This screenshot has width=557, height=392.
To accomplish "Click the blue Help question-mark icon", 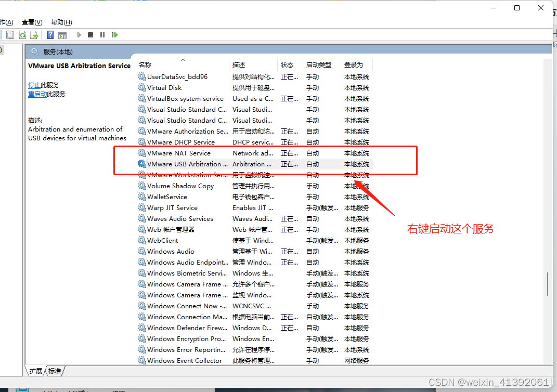I will click(50, 35).
